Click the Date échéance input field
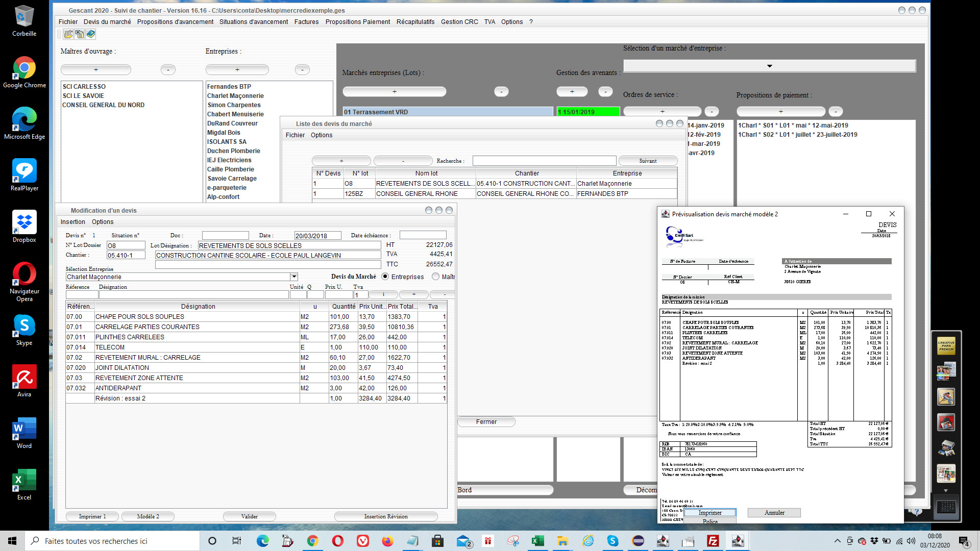Image resolution: width=980 pixels, height=551 pixels. (x=423, y=235)
